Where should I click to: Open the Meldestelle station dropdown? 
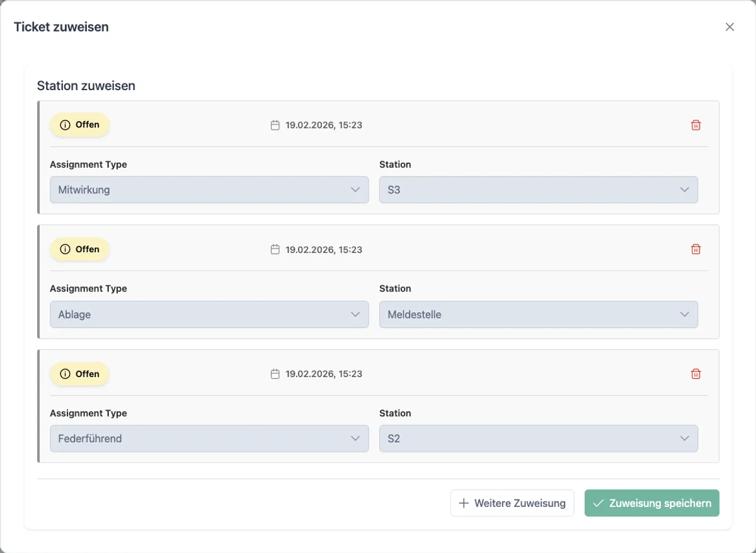tap(538, 314)
